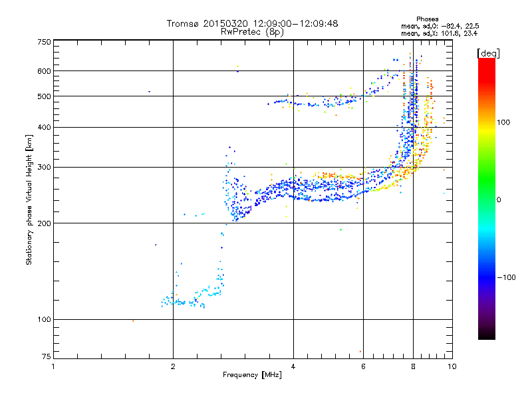Click colorbar tick label '100'
The height and width of the screenshot is (399, 532).
click(x=503, y=122)
